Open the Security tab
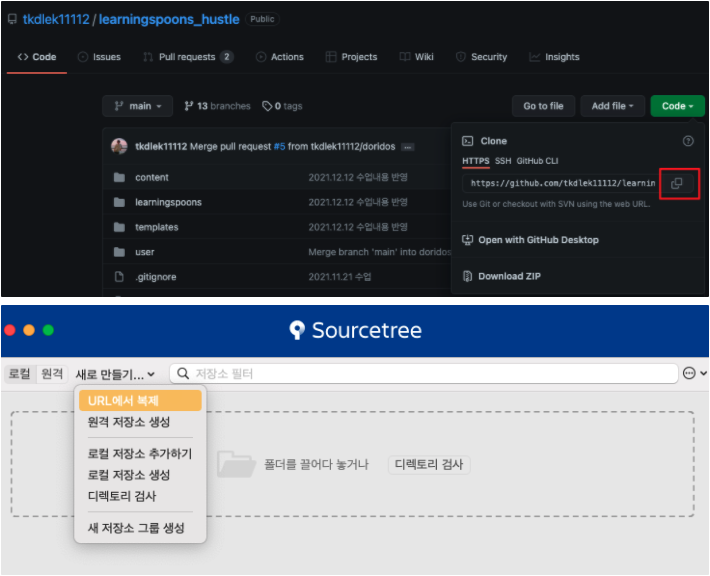Image resolution: width=710 pixels, height=576 pixels. point(481,57)
